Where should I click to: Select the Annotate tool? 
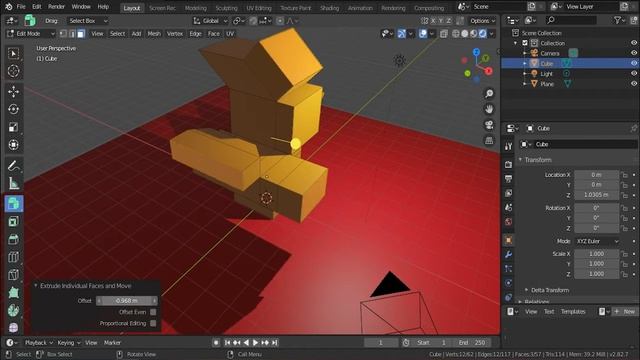click(x=13, y=165)
